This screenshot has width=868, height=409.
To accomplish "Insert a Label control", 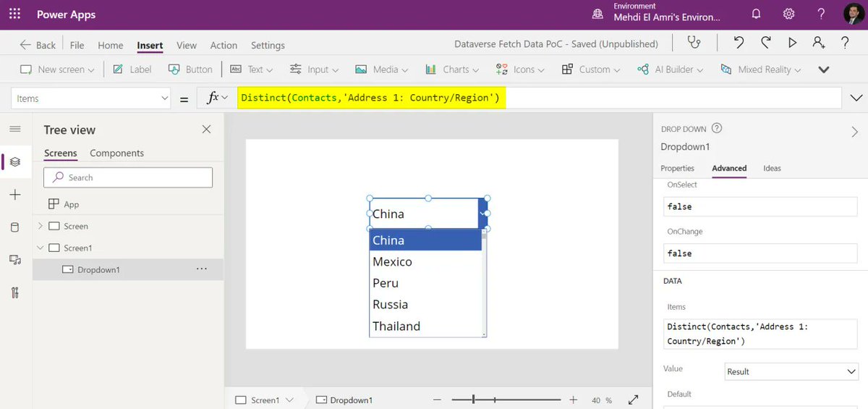I will [x=132, y=69].
